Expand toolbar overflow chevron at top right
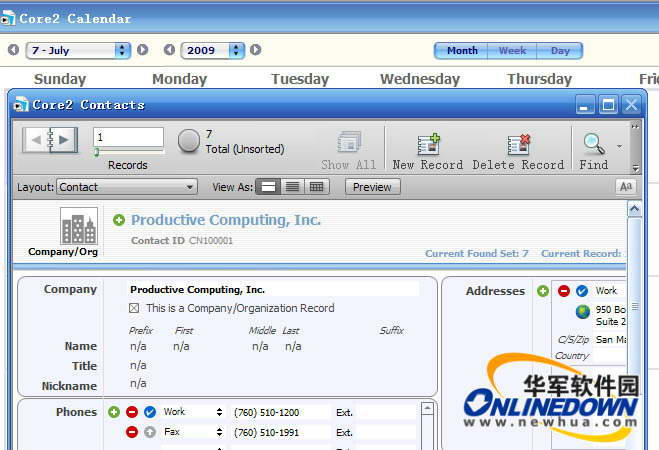The width and height of the screenshot is (659, 450). pyautogui.click(x=635, y=126)
